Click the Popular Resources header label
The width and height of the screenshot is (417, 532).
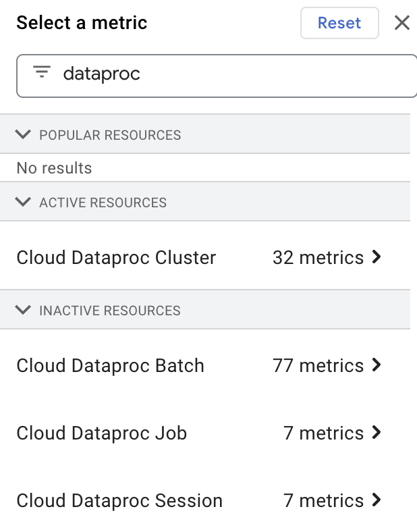tap(110, 135)
